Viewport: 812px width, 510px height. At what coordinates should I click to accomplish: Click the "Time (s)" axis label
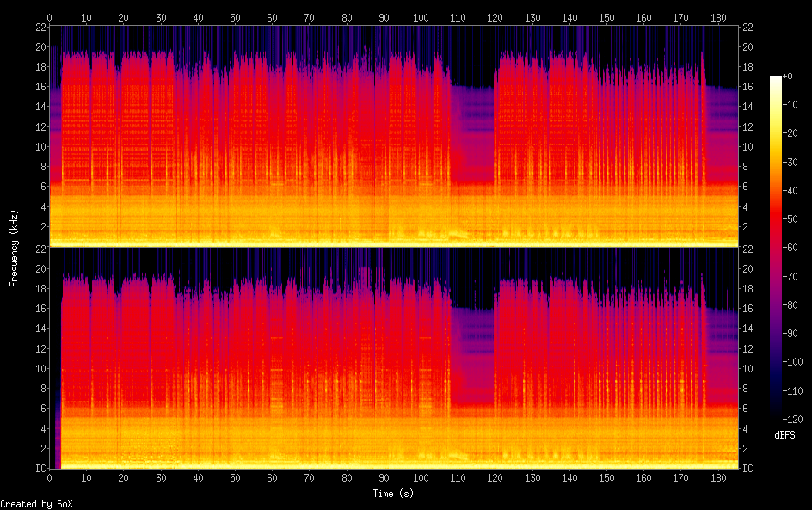point(394,494)
